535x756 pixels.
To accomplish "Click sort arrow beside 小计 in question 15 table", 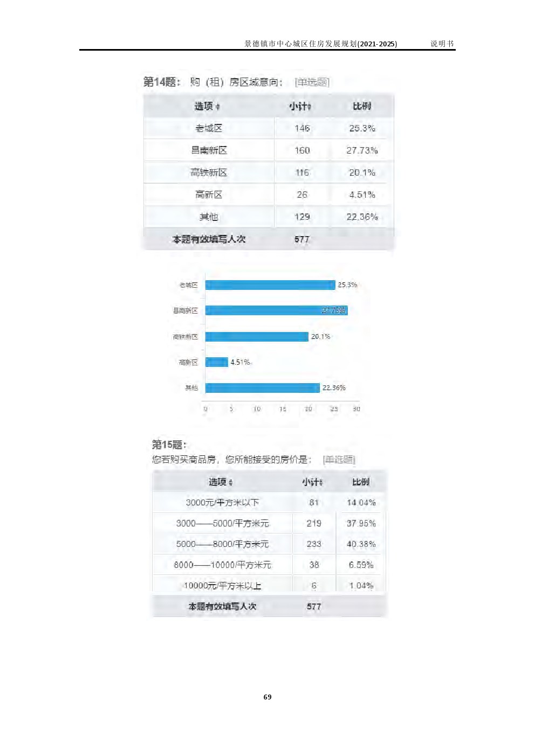I will (321, 483).
